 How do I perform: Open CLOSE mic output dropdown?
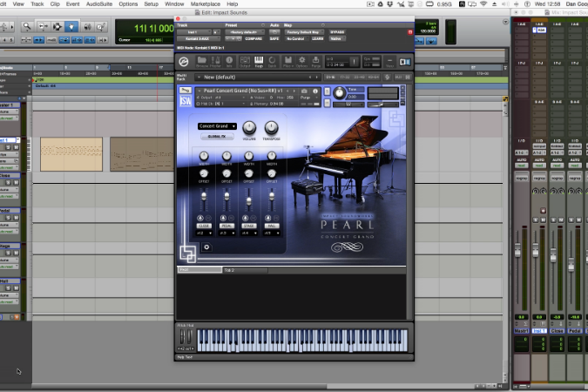pos(205,233)
